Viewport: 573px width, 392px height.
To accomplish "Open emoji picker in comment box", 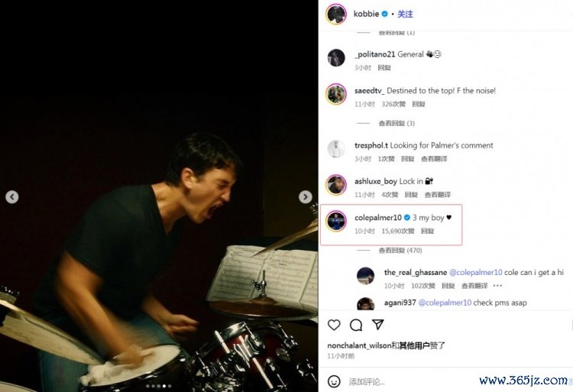I will click(x=334, y=381).
